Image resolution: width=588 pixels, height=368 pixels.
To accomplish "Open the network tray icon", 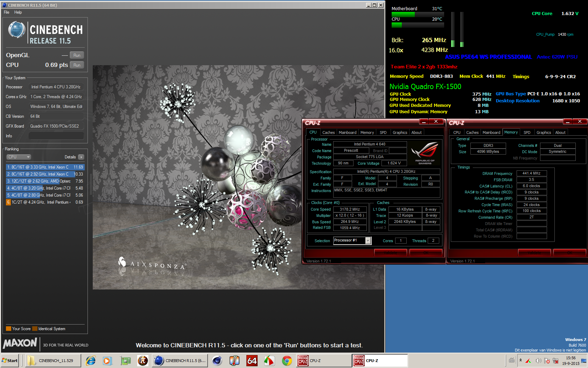I will tap(555, 360).
